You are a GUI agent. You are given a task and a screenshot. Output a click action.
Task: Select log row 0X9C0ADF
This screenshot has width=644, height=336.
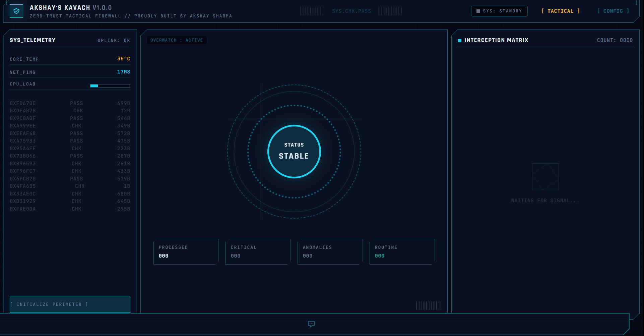(x=70, y=118)
